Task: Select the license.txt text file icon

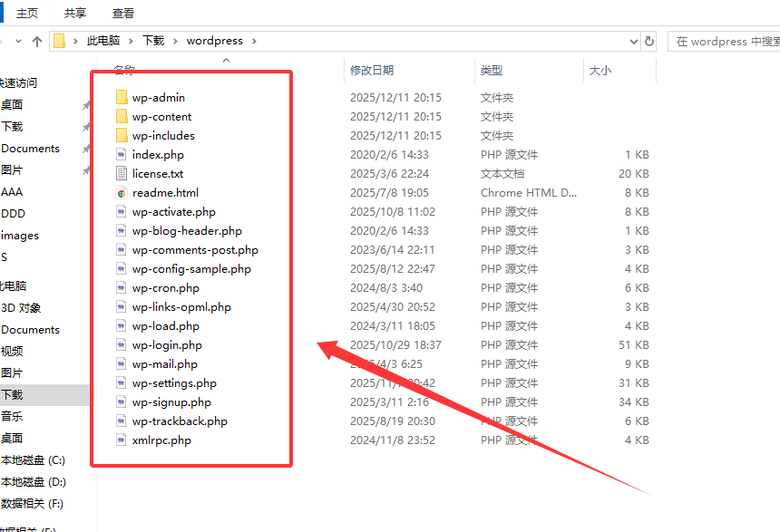Action: pos(122,174)
